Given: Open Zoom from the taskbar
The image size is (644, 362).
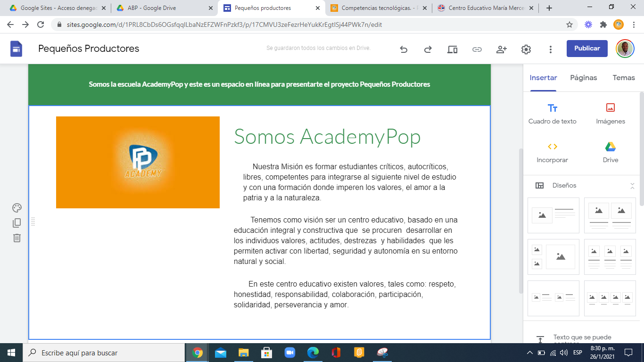Looking at the screenshot, I should [x=289, y=353].
